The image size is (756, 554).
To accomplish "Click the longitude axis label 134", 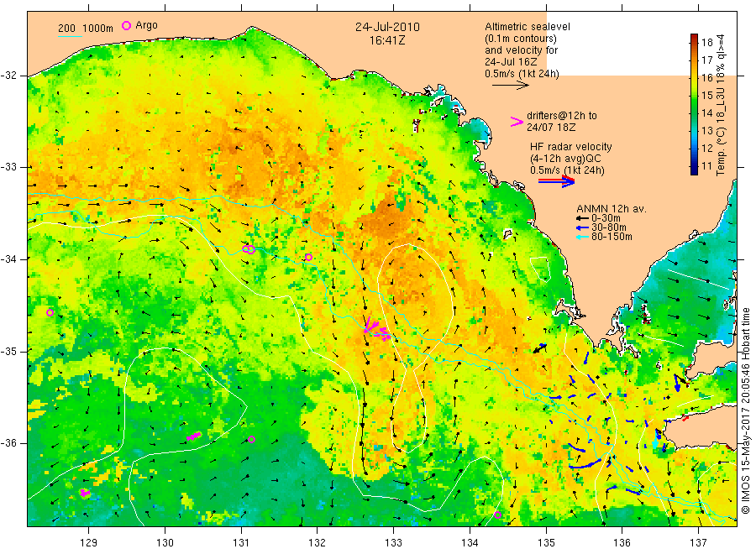I will coord(470,543).
